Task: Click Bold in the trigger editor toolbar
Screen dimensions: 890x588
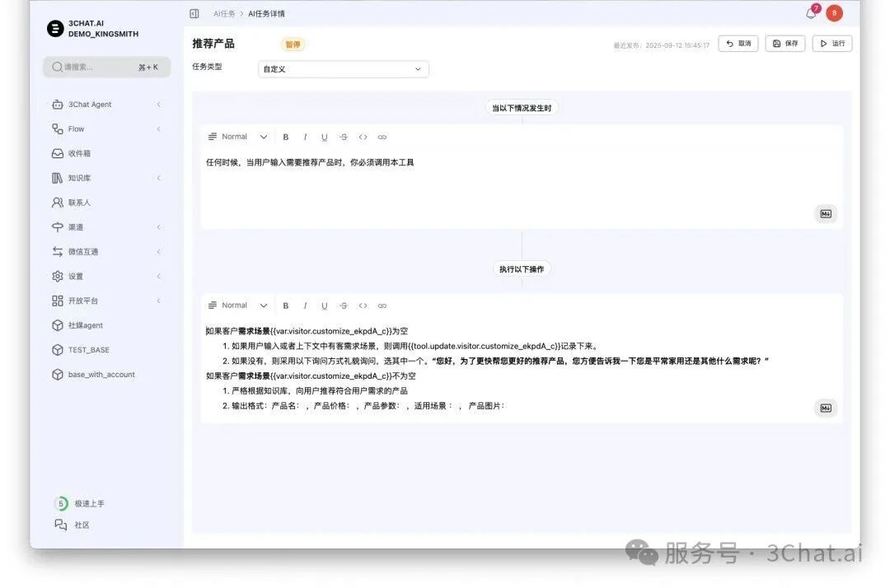Action: [286, 138]
